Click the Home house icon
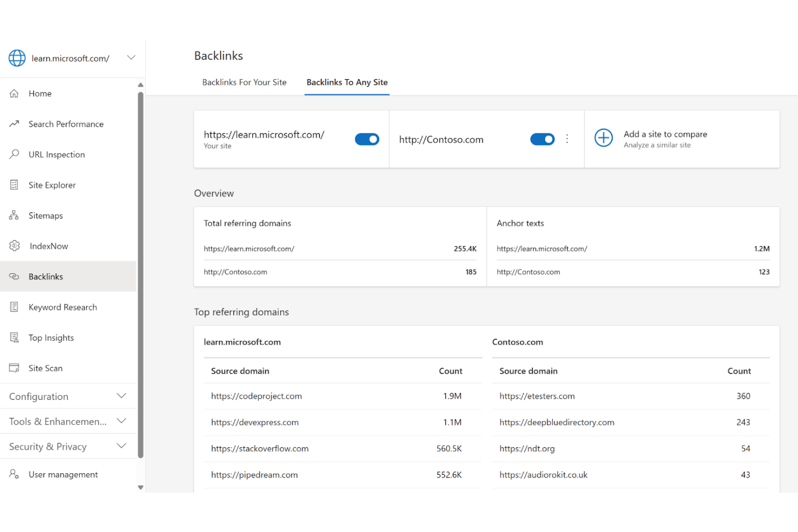 (x=15, y=93)
